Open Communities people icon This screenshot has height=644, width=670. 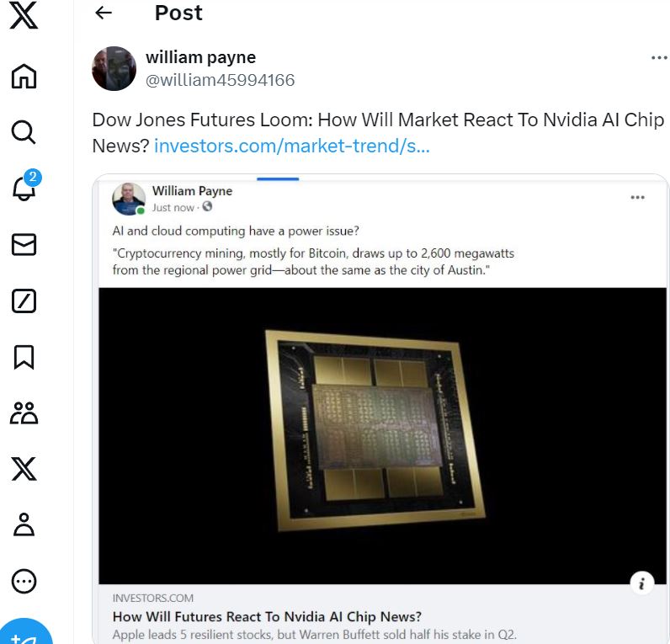(x=24, y=412)
